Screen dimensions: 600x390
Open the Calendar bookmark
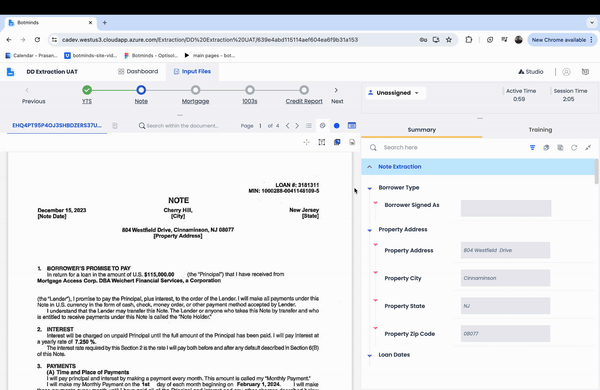tap(31, 55)
